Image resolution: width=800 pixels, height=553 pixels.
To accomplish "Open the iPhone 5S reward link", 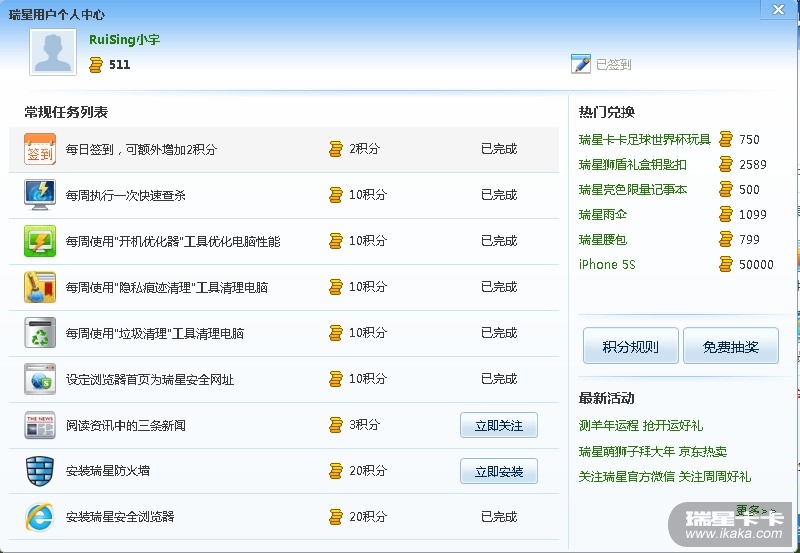I will pos(607,264).
